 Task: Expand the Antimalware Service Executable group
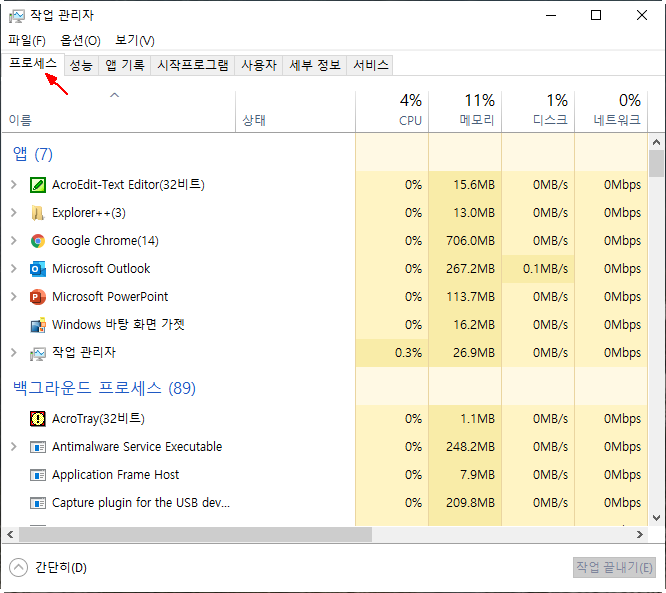pos(14,446)
